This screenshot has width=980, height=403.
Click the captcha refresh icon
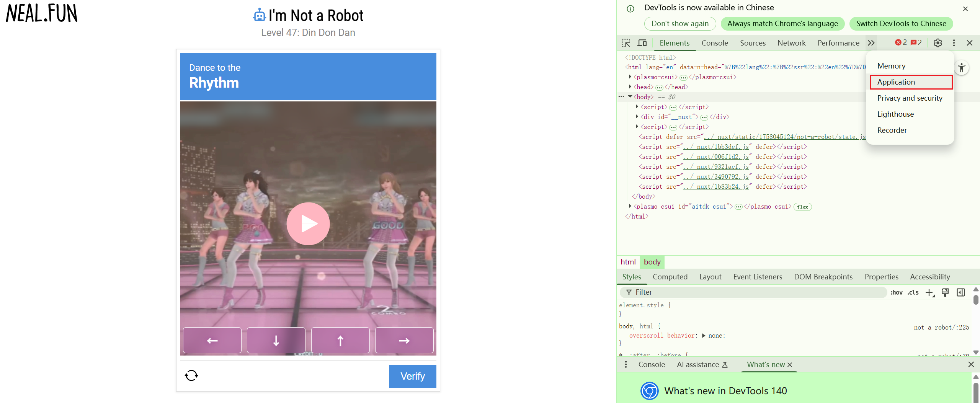point(191,375)
